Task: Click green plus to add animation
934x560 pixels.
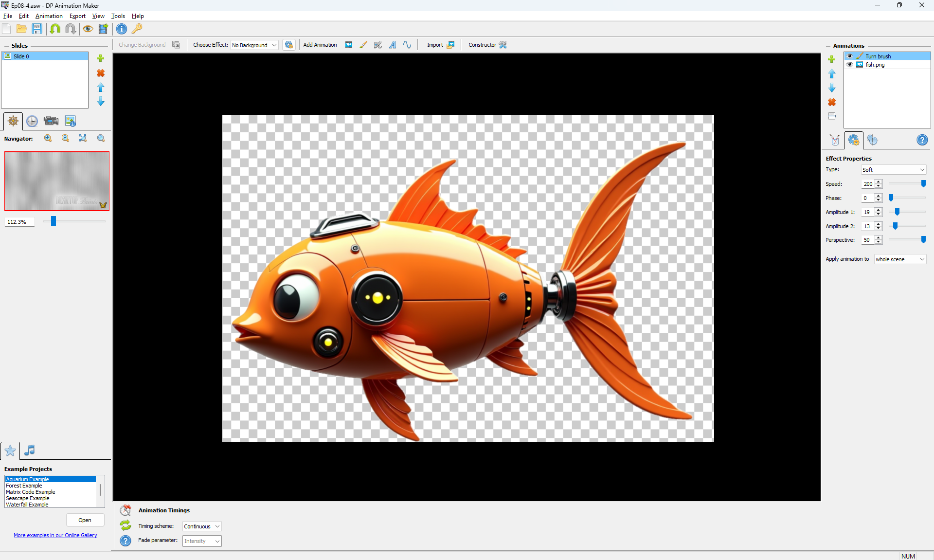Action: (x=832, y=59)
